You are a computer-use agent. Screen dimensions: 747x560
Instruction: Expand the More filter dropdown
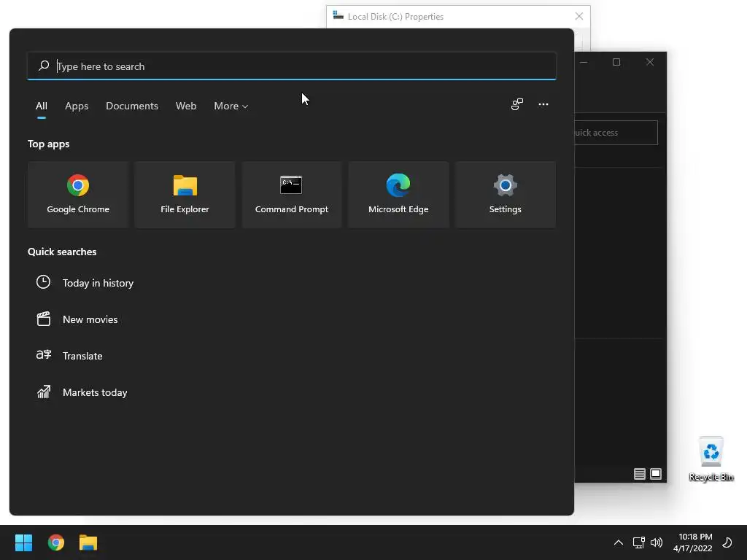[x=231, y=106]
